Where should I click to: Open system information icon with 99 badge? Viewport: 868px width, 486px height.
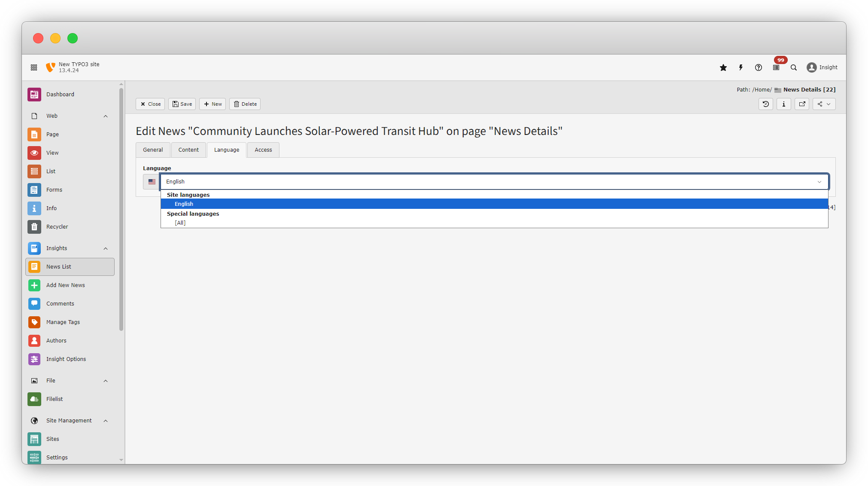[776, 67]
